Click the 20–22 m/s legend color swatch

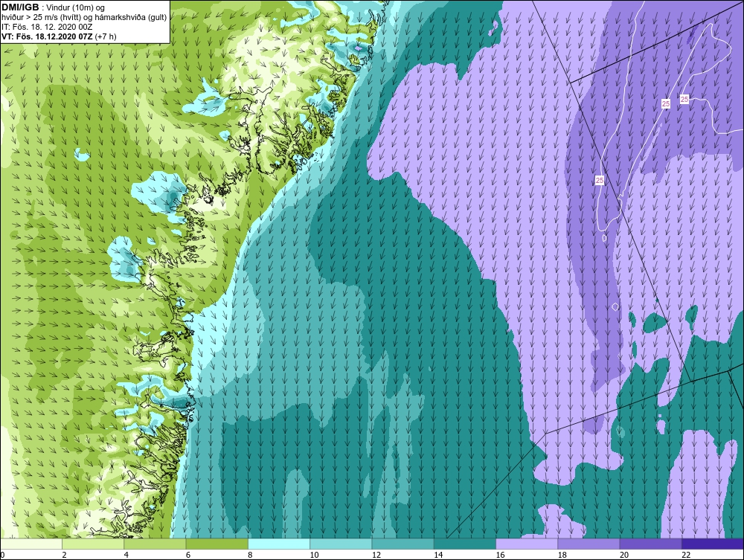pyautogui.click(x=651, y=544)
